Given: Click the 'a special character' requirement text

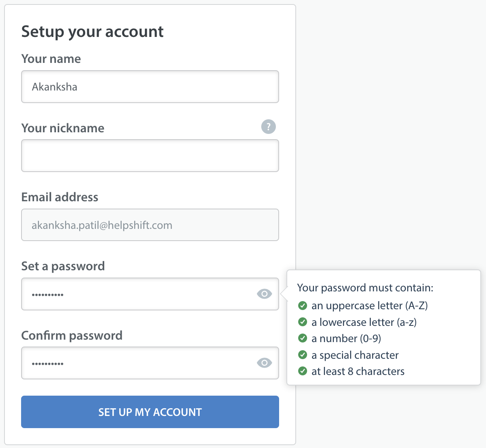Looking at the screenshot, I should click(x=355, y=355).
